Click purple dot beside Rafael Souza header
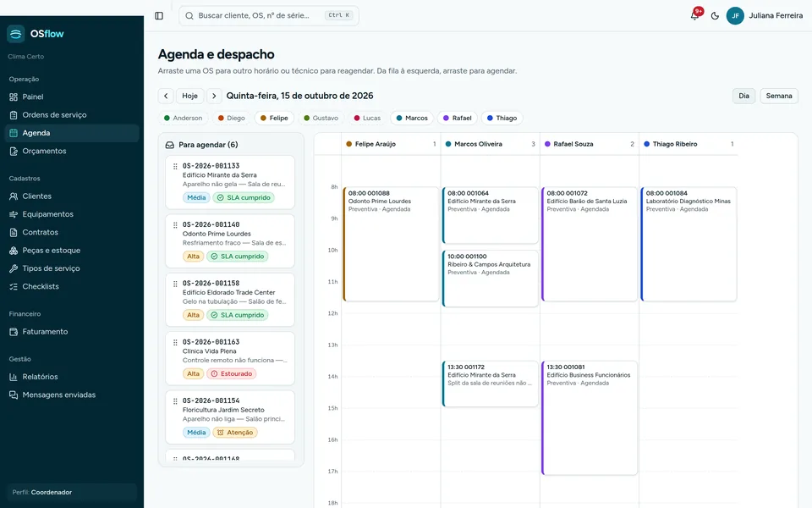 (x=547, y=144)
